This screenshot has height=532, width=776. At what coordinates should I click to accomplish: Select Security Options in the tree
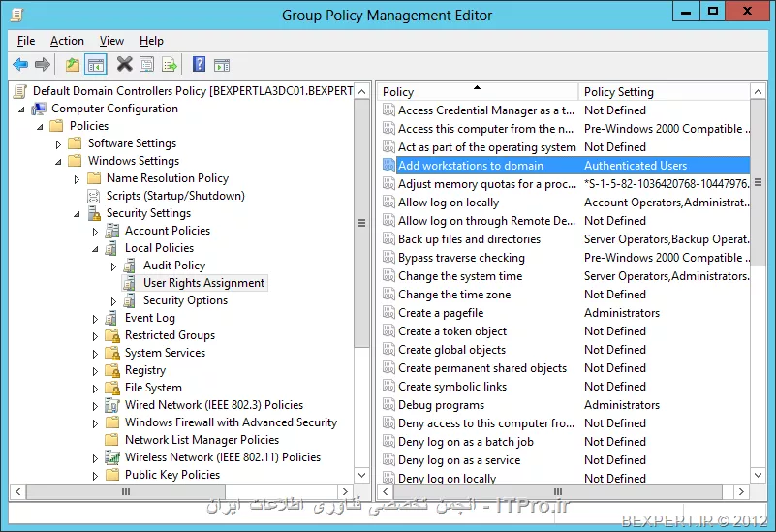185,300
